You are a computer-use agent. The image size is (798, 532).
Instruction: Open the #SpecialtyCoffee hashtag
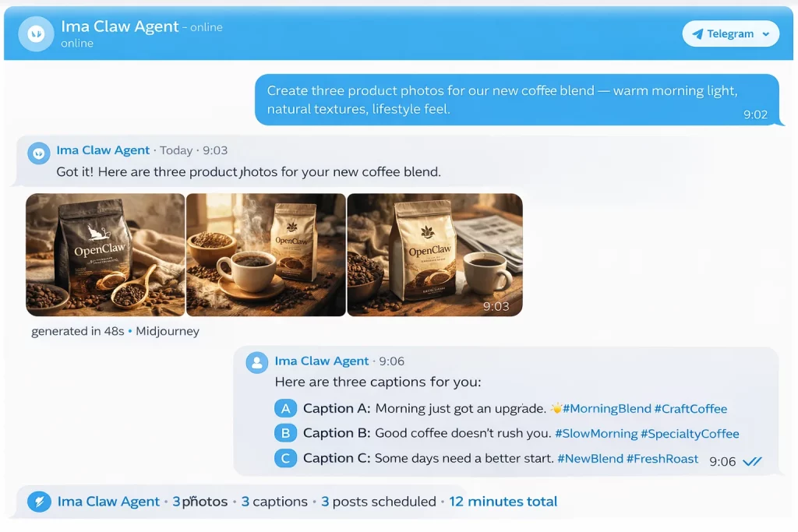690,434
